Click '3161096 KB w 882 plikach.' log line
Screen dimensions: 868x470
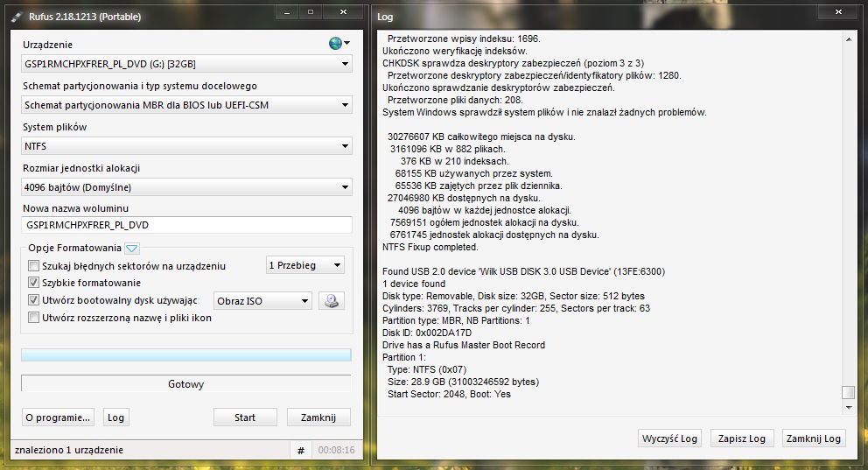(x=447, y=149)
